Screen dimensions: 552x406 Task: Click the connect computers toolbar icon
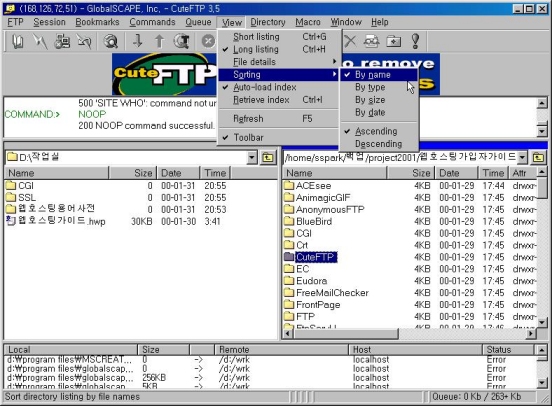coord(62,41)
